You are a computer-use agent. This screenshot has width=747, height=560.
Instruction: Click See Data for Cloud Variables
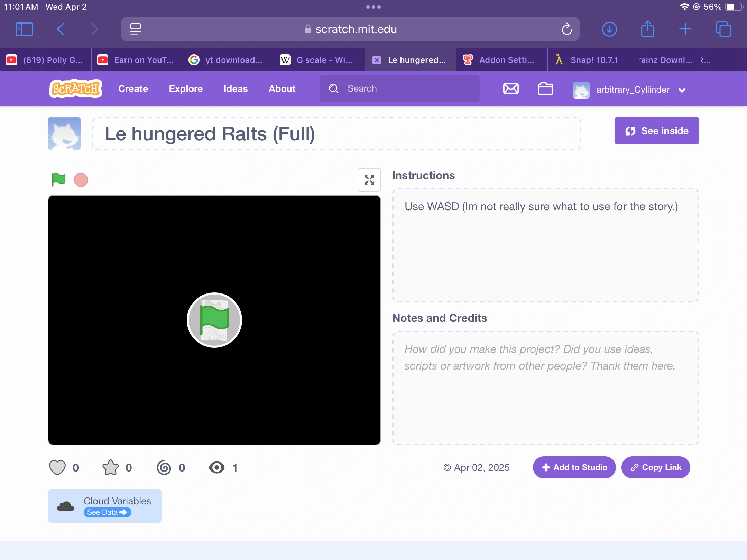[x=107, y=512]
